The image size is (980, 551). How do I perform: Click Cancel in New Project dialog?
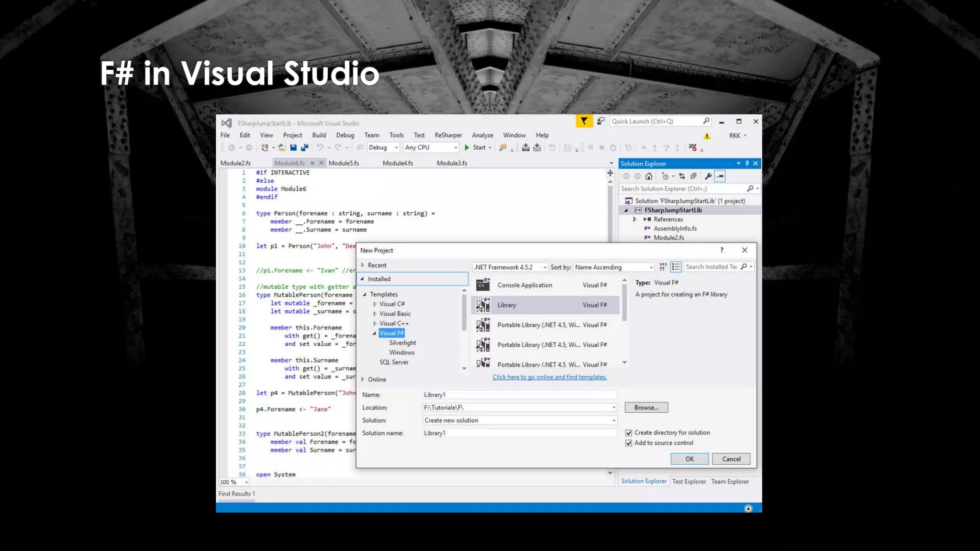point(731,459)
